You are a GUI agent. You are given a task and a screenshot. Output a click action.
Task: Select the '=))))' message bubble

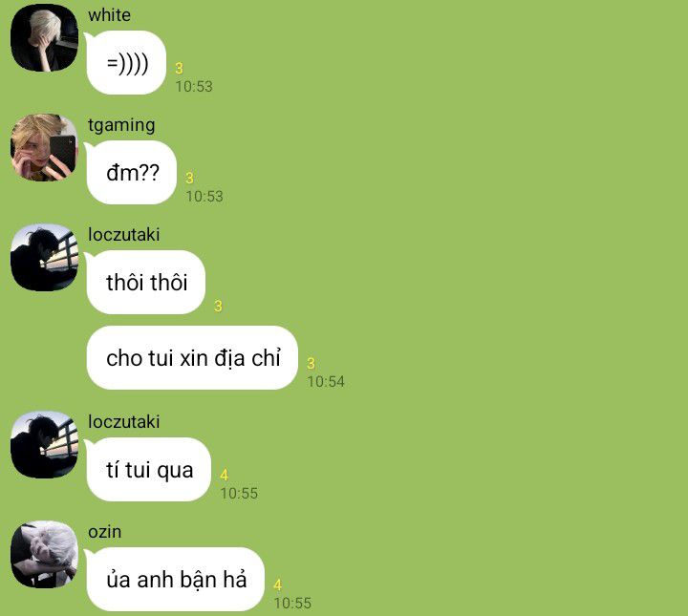click(x=125, y=63)
